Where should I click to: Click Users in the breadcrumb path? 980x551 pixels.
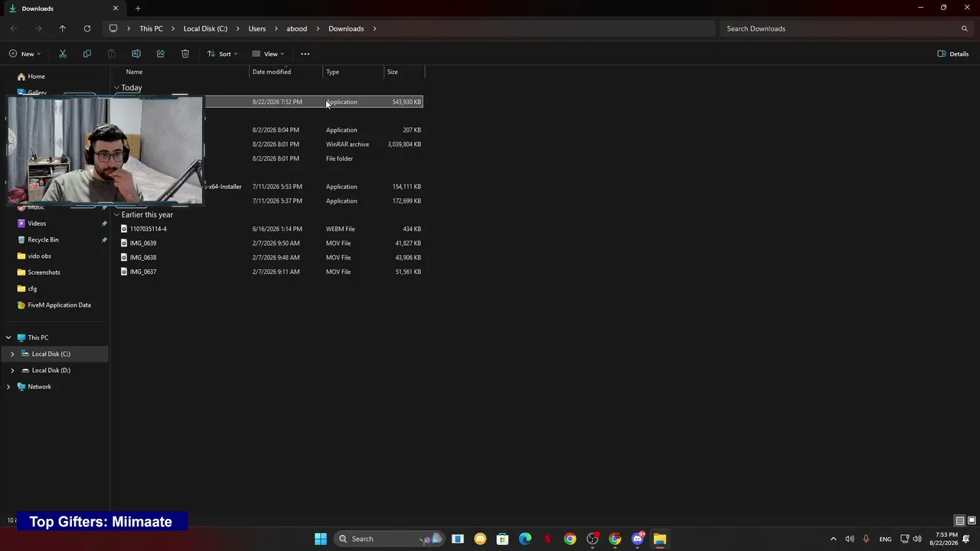click(257, 28)
